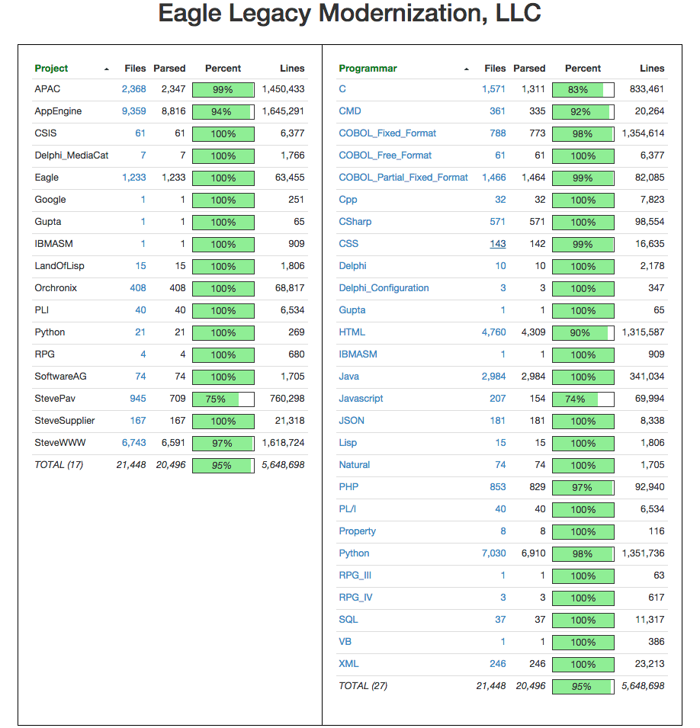This screenshot has height=728, width=700.
Task: Click the Project column header text
Action: point(51,69)
